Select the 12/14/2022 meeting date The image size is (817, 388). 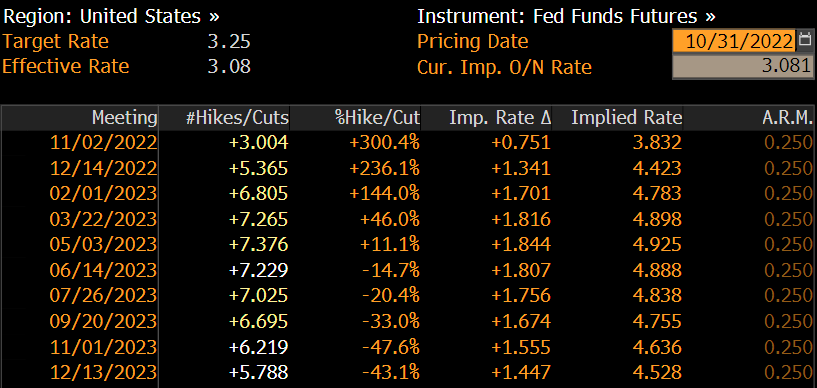(103, 168)
